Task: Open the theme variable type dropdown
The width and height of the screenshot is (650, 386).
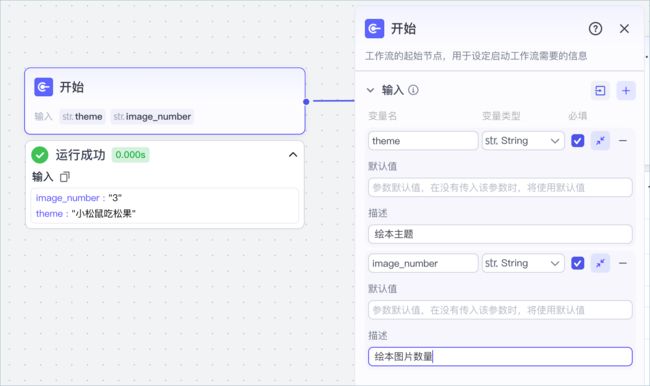Action: [523, 141]
